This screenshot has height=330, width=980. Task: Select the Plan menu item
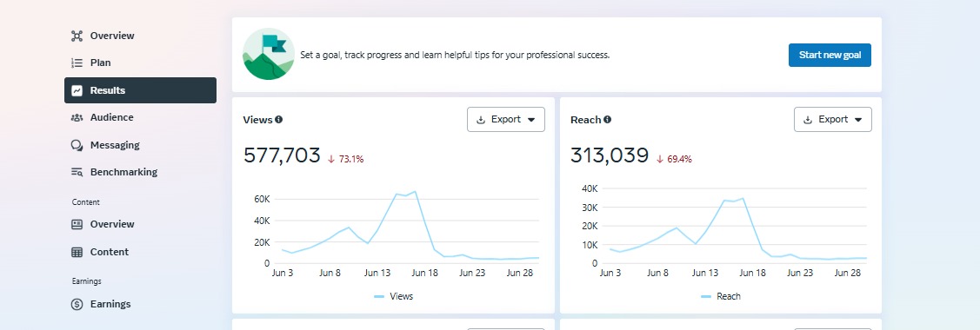[x=140, y=63]
